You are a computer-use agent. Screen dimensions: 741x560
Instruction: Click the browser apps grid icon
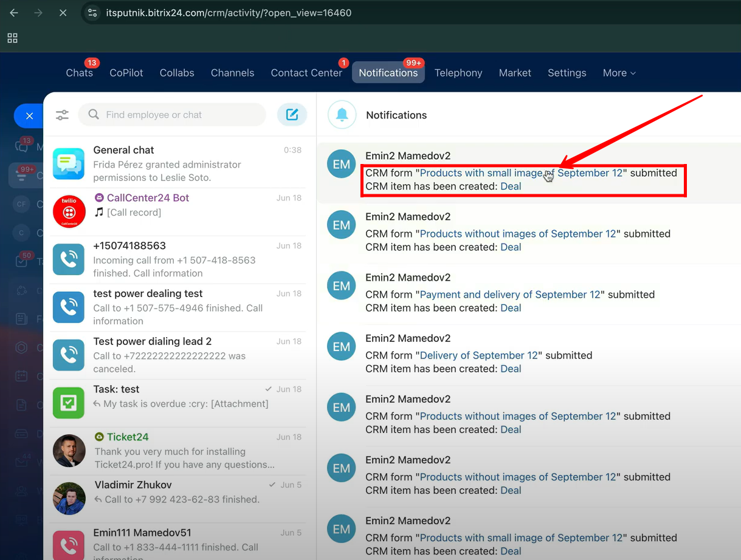tap(12, 38)
